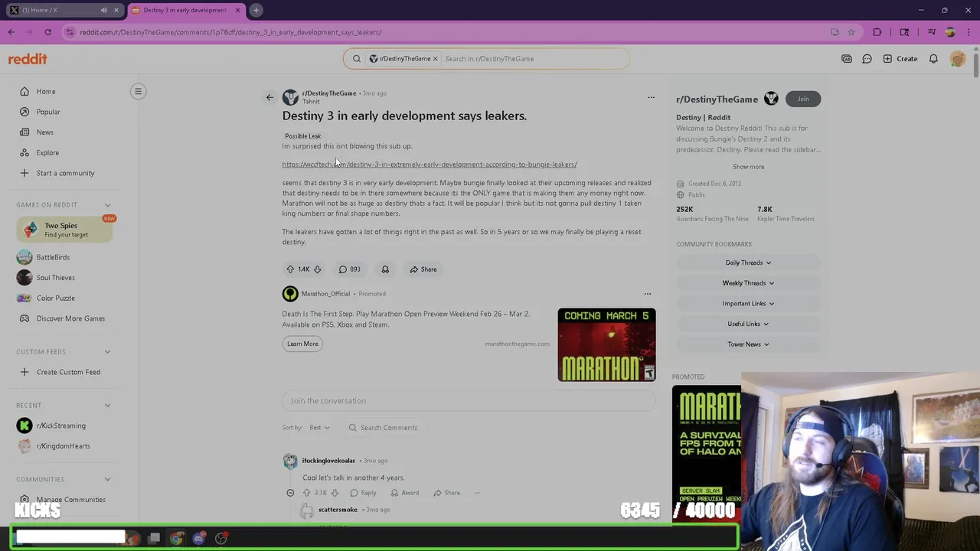Screen dimensions: 980x551
Task: Collapse the left navigation sidebar
Action: click(138, 92)
